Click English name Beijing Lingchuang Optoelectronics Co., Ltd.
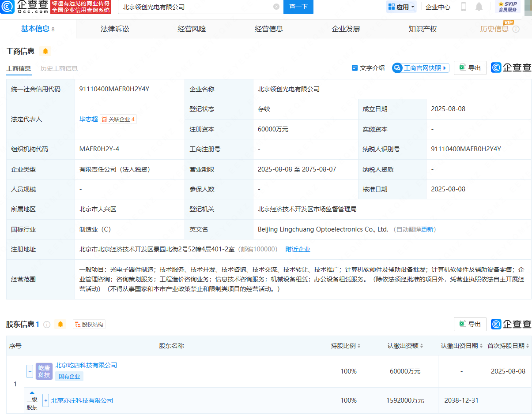This screenshot has width=532, height=415. (323, 229)
